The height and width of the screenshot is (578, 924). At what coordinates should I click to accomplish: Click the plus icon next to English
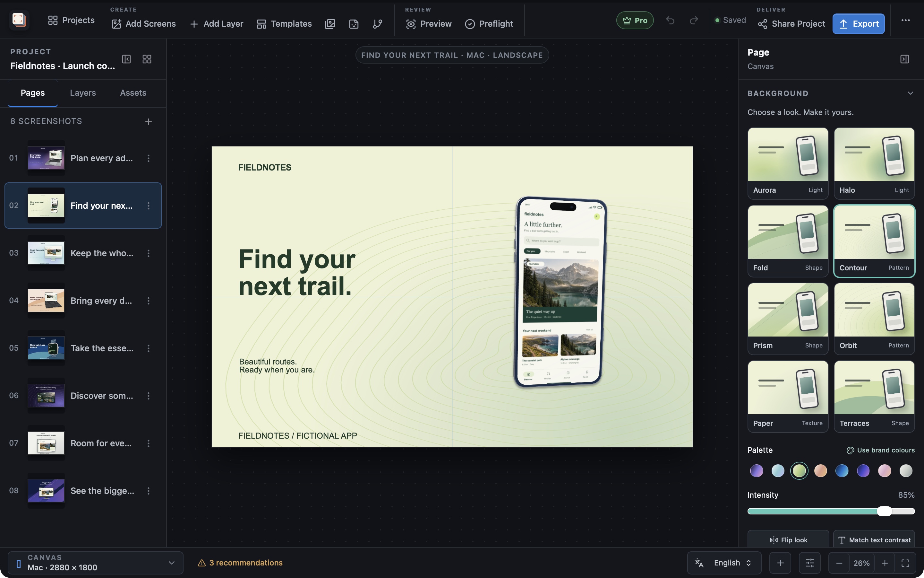coord(781,563)
